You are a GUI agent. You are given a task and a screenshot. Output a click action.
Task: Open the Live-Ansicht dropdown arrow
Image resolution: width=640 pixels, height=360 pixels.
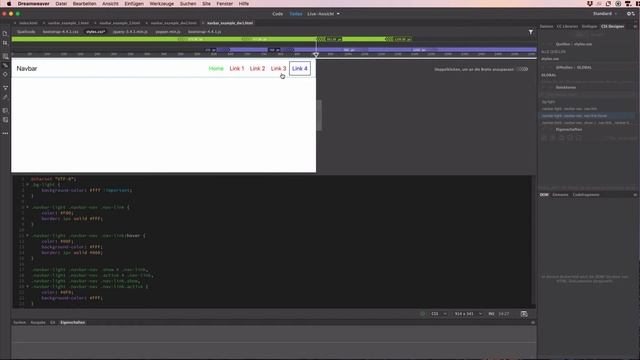click(x=338, y=14)
